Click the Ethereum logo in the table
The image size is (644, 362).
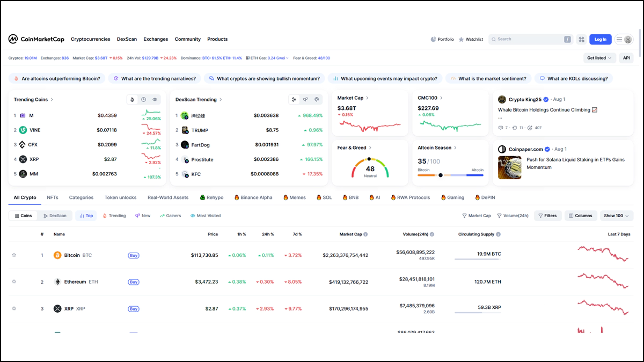coord(57,282)
